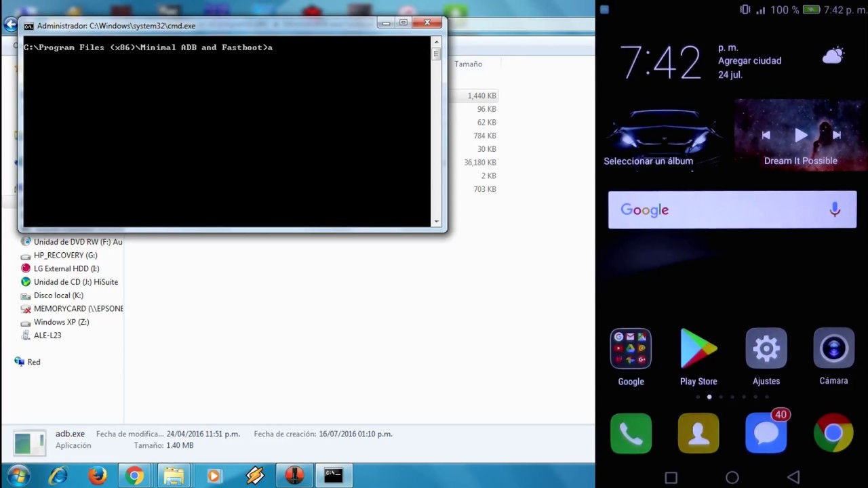
Task: Select the ALE-L23 device in Explorer
Action: 41,335
